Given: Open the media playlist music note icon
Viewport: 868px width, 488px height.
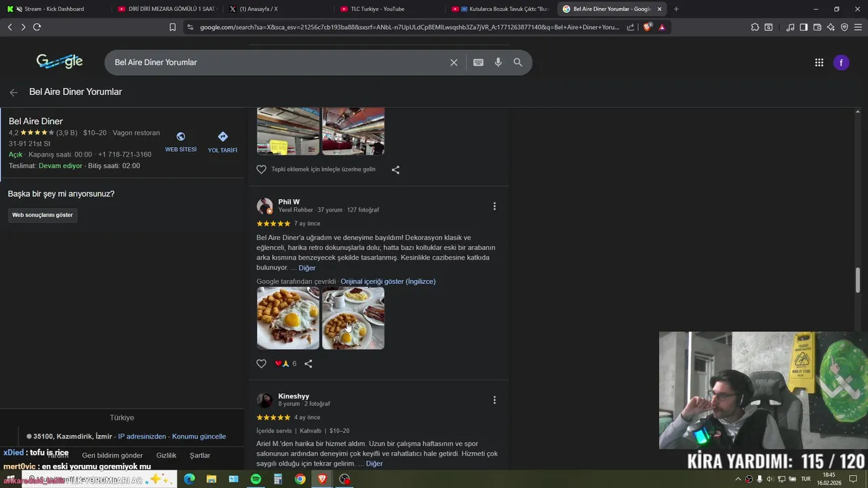Looking at the screenshot, I should 790,27.
